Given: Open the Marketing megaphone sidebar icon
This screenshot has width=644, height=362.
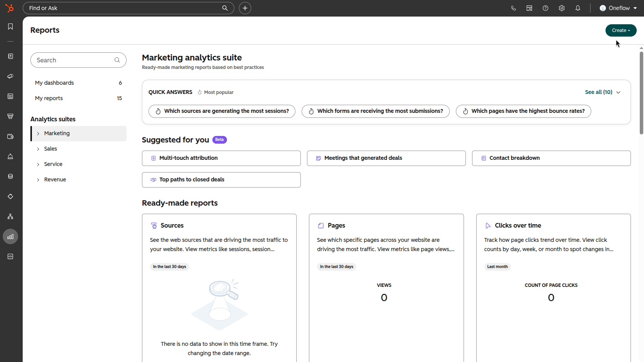Looking at the screenshot, I should 10,76.
